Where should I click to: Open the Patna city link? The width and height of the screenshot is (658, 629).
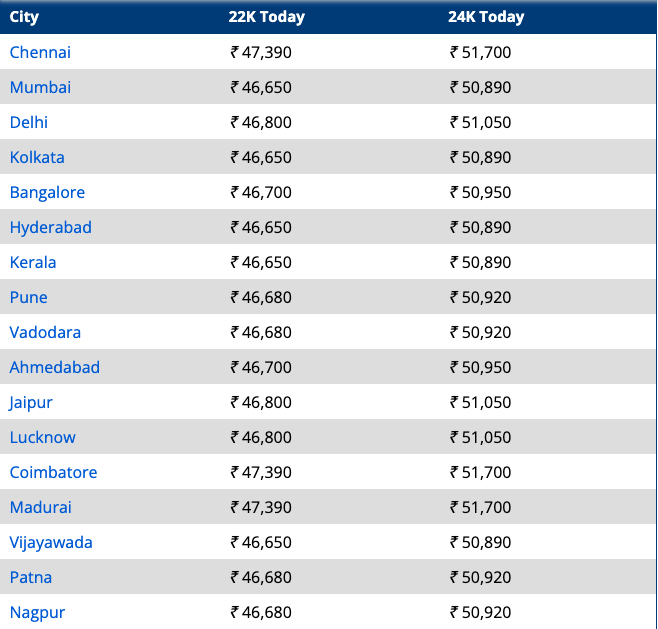click(x=31, y=577)
